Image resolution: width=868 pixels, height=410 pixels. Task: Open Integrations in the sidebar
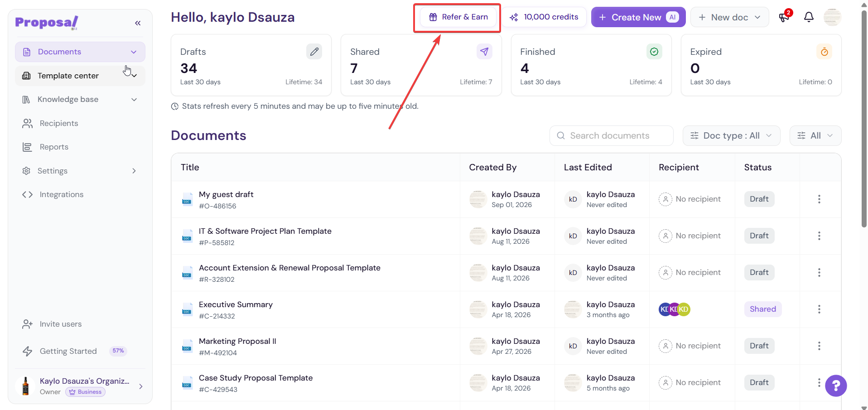pos(62,194)
